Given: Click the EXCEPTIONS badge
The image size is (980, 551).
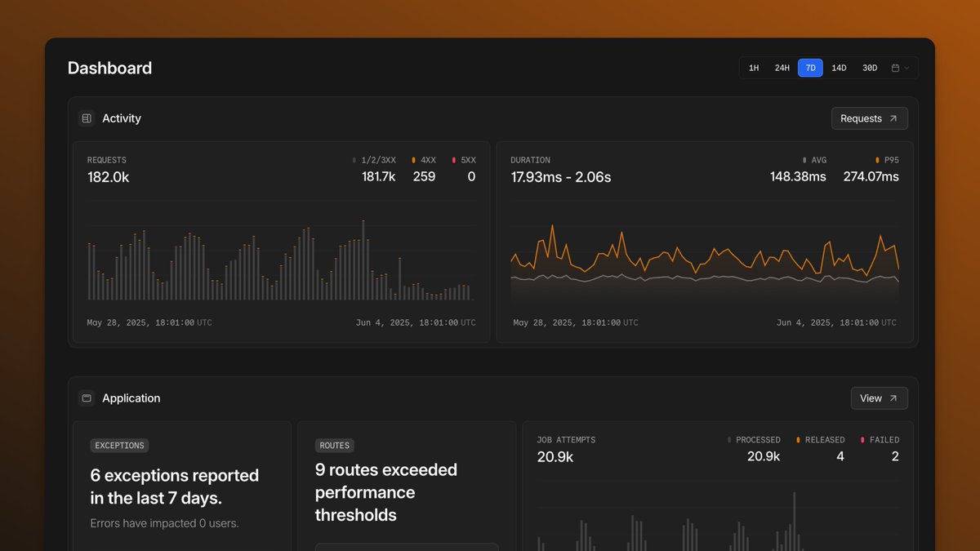Looking at the screenshot, I should point(119,446).
